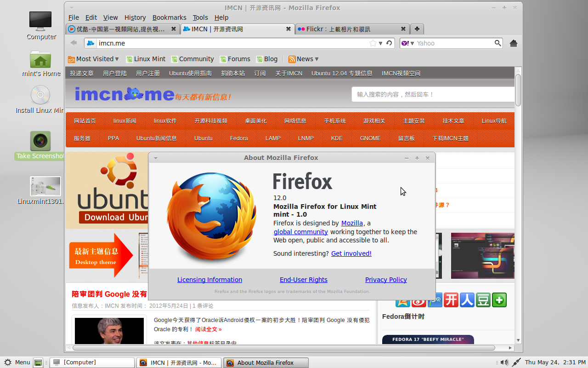588x368 pixels.
Task: Launch Install Linux Mint disc icon
Action: (40, 95)
